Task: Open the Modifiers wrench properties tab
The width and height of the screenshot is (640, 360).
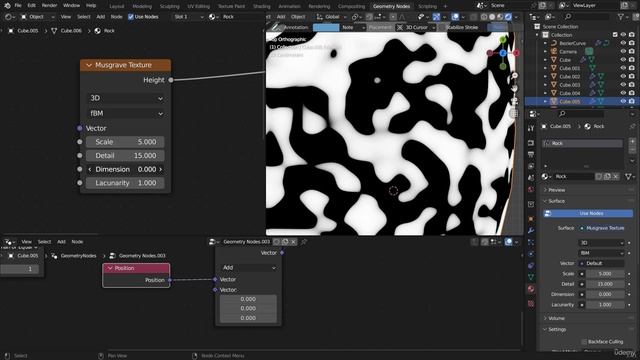Action: click(x=531, y=231)
